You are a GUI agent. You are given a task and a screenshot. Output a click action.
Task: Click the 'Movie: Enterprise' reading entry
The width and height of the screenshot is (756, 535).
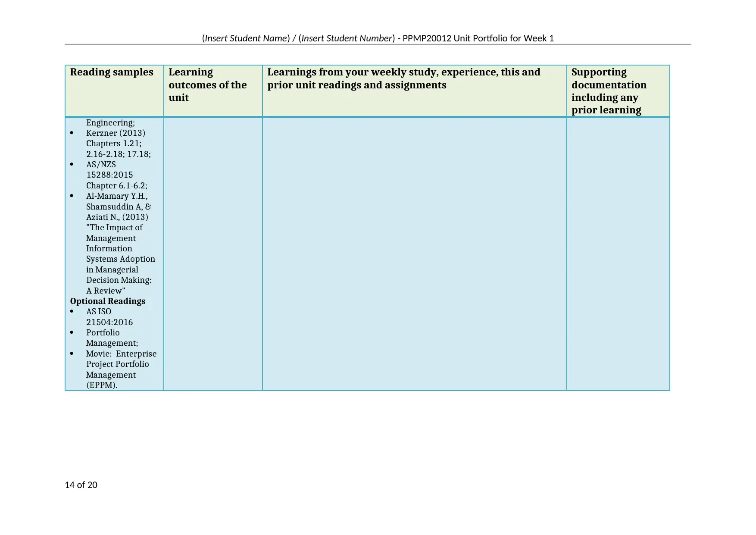click(121, 354)
